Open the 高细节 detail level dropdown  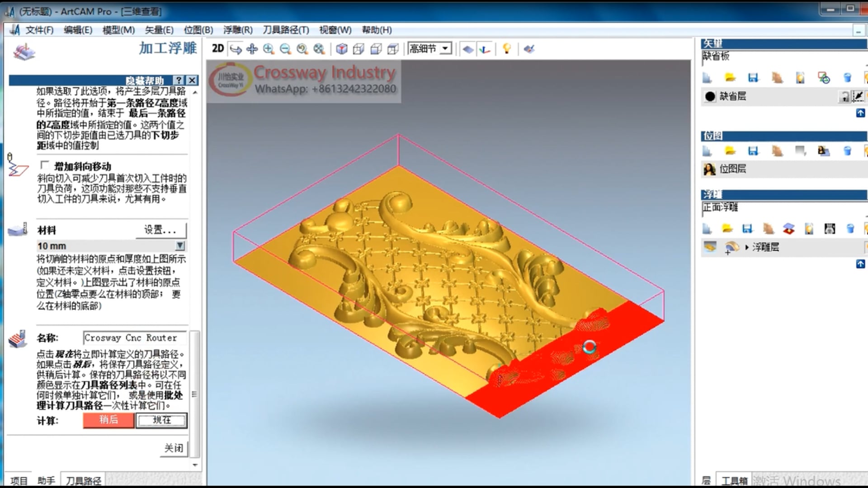(x=446, y=48)
